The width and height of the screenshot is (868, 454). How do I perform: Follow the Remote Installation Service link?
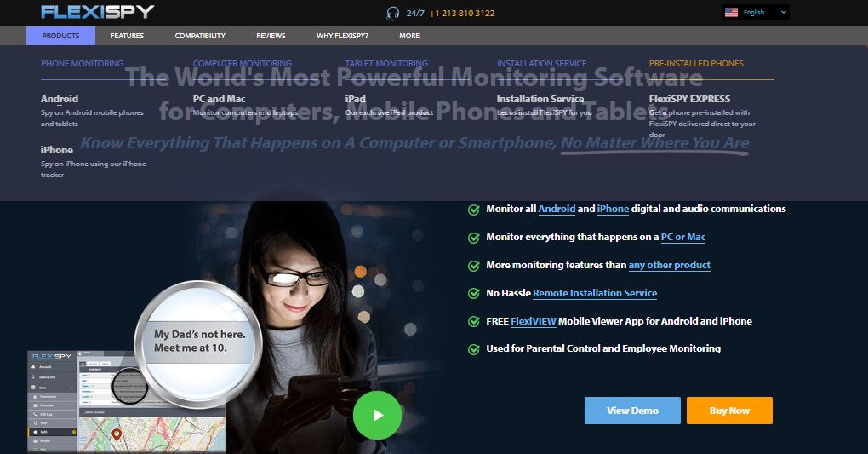595,293
